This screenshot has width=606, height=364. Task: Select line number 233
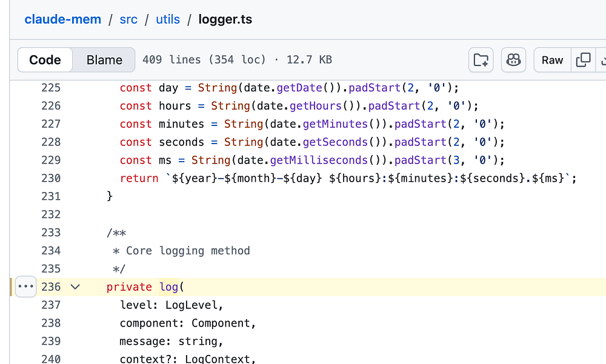click(x=51, y=233)
